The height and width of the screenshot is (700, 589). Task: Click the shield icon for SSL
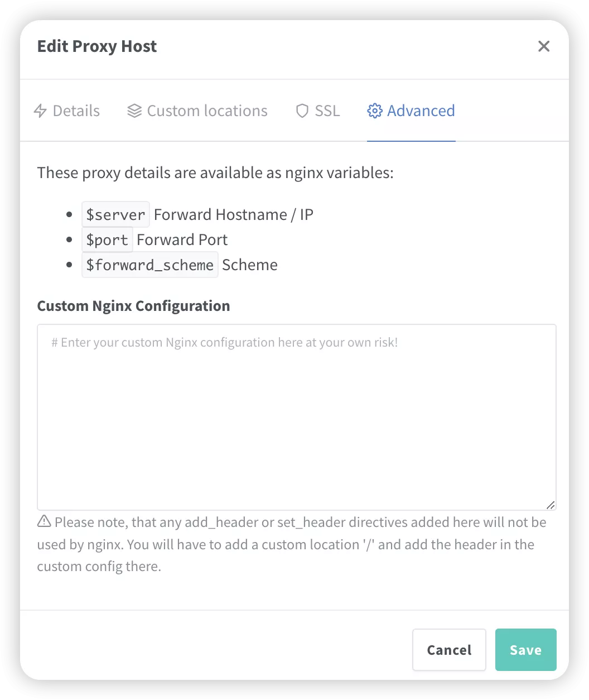302,111
